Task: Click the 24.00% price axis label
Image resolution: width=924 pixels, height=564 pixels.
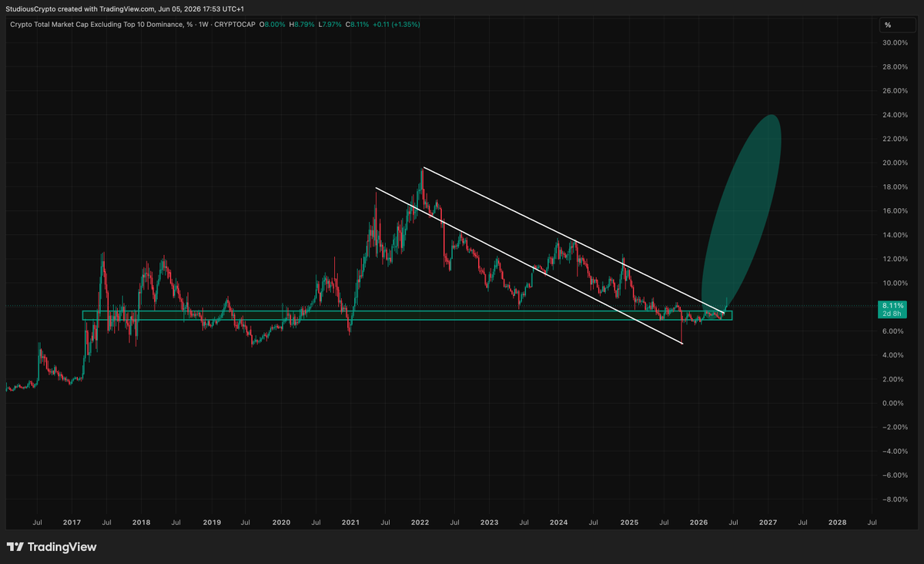Action: tap(896, 115)
